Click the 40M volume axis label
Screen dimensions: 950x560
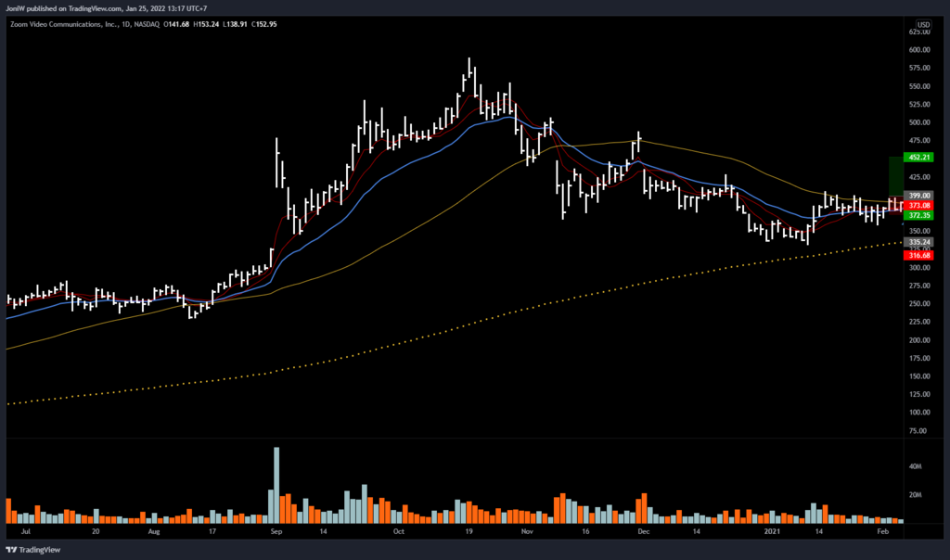(915, 467)
